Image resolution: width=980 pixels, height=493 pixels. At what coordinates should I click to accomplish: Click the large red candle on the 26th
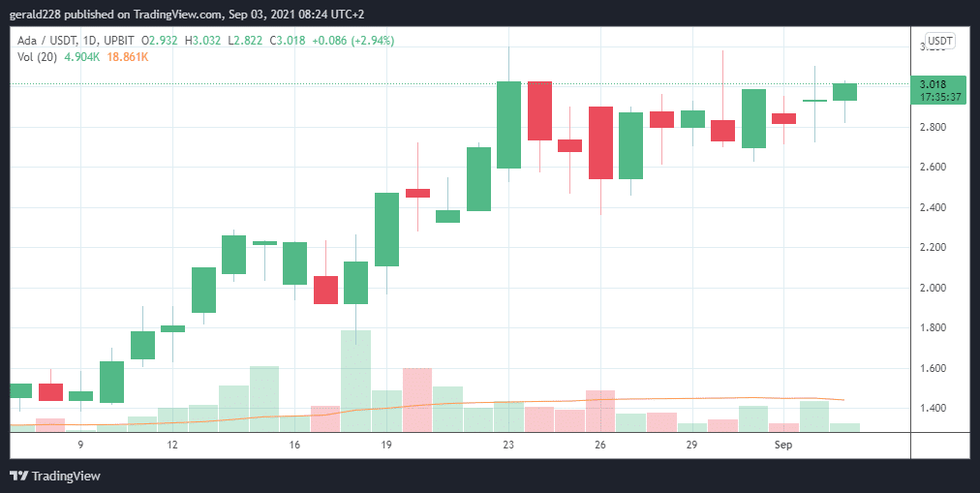point(600,142)
